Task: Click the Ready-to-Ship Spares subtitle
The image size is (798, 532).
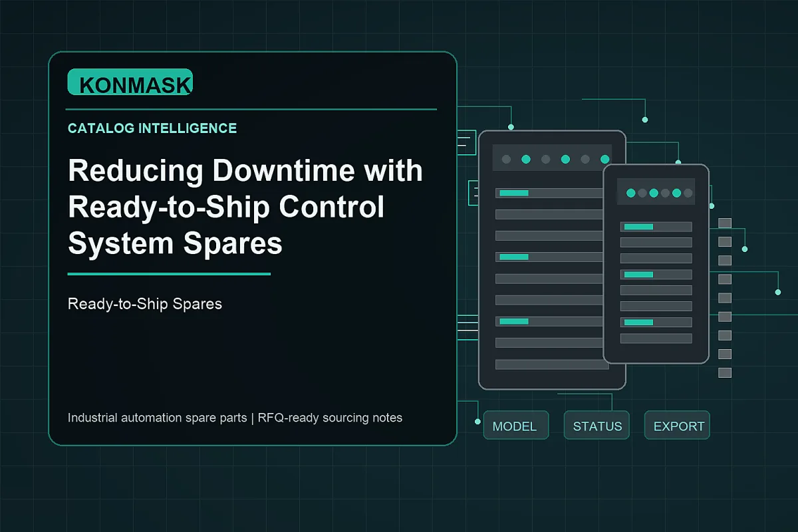Action: coord(145,304)
